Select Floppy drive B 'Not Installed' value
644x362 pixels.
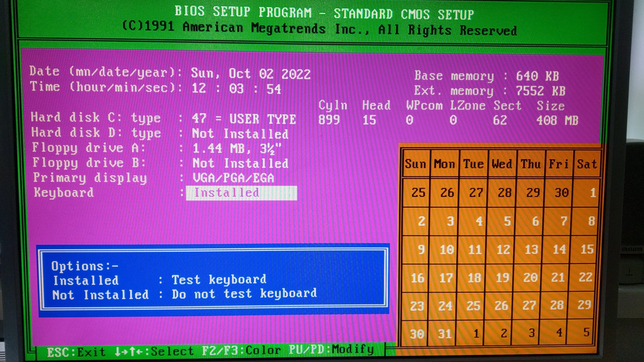coord(240,164)
